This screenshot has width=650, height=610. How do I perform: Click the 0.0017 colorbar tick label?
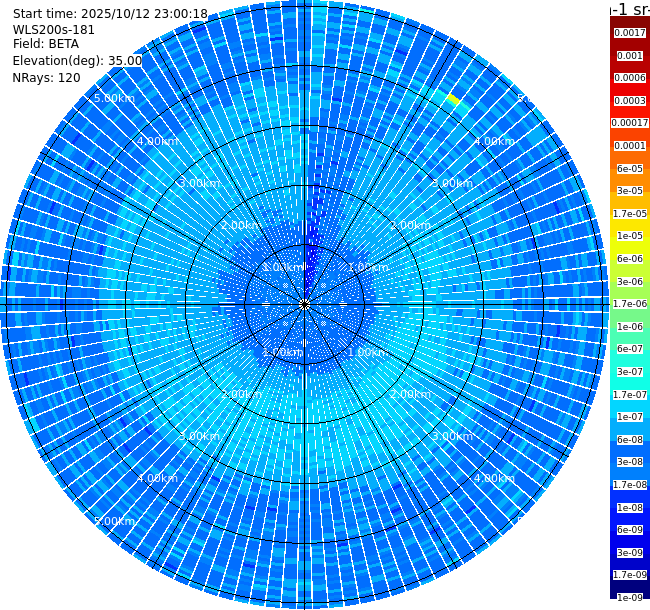[x=630, y=33]
